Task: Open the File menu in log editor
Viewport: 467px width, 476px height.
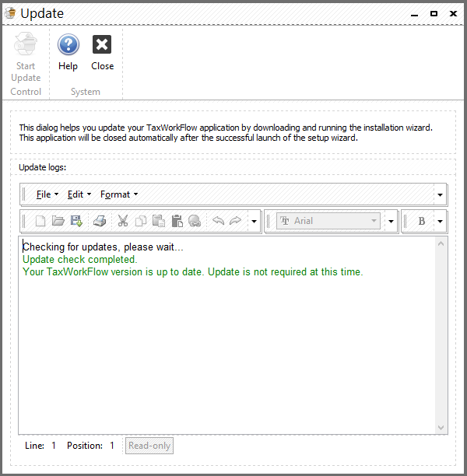Action: pyautogui.click(x=47, y=194)
